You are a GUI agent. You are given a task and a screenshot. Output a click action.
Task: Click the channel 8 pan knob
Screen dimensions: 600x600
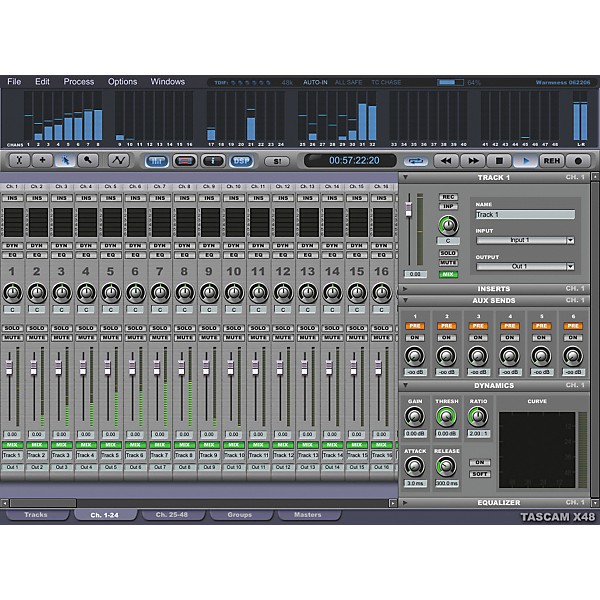click(x=185, y=293)
